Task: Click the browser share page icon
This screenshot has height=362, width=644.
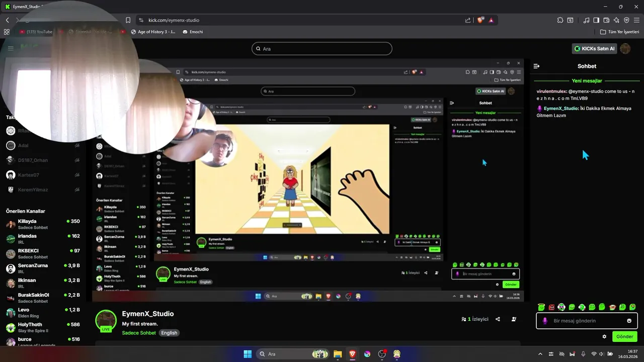Action: pos(468,20)
